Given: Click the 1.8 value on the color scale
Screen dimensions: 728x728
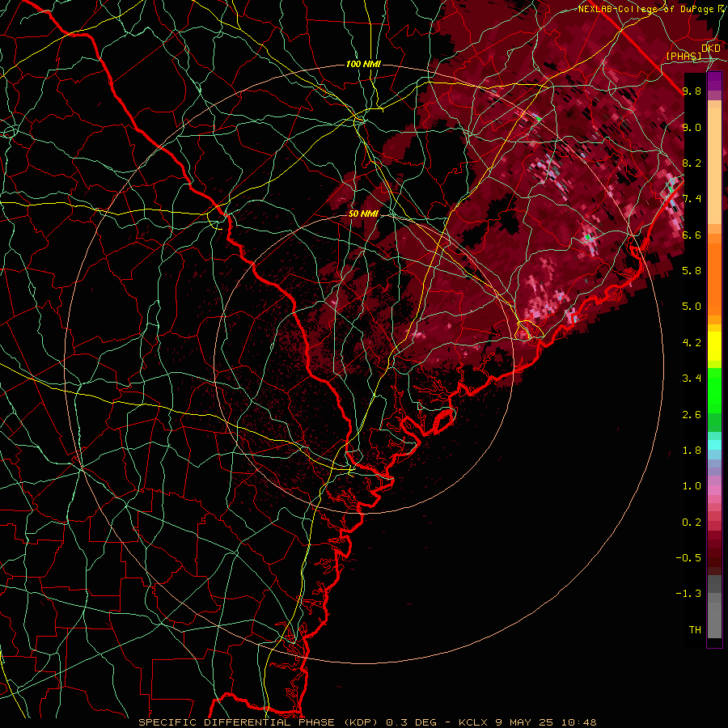Looking at the screenshot, I should coord(692,451).
